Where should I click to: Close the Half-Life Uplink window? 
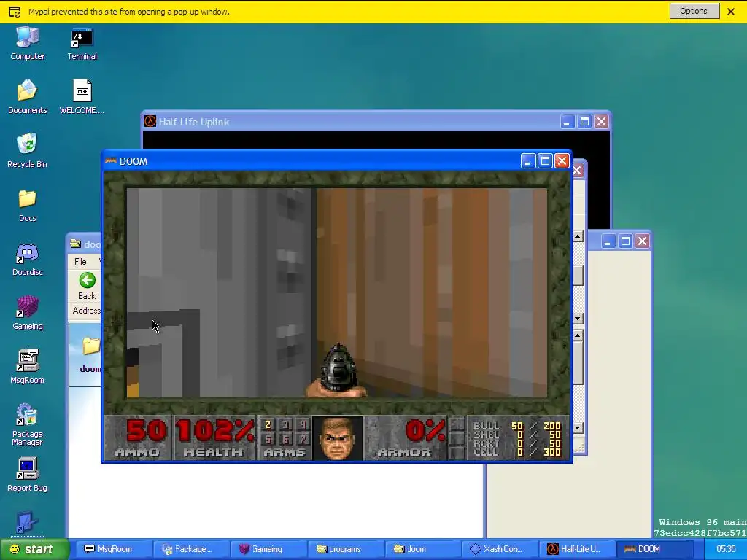(601, 122)
